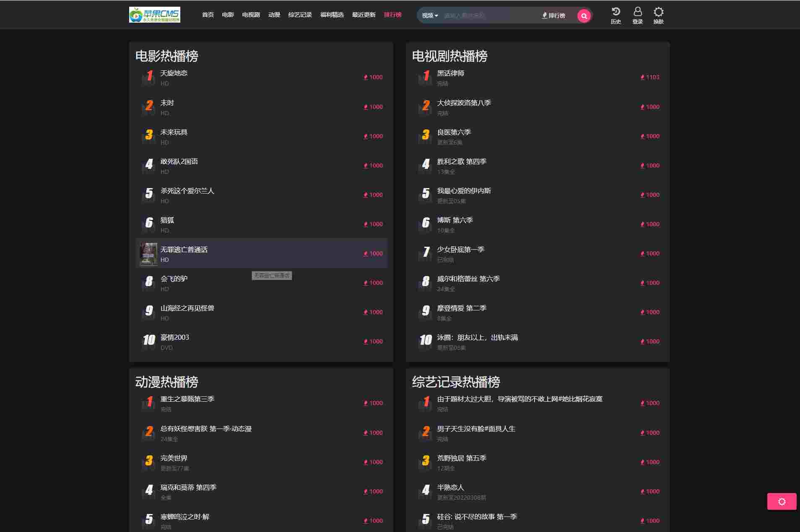Open 福利精选 from the navigation bar
The height and width of the screenshot is (532, 800).
point(332,15)
